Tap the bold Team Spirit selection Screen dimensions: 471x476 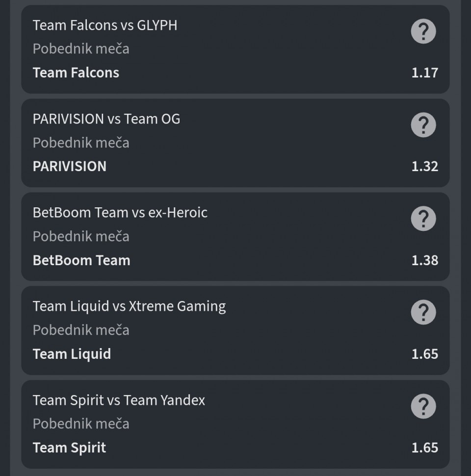click(x=69, y=448)
